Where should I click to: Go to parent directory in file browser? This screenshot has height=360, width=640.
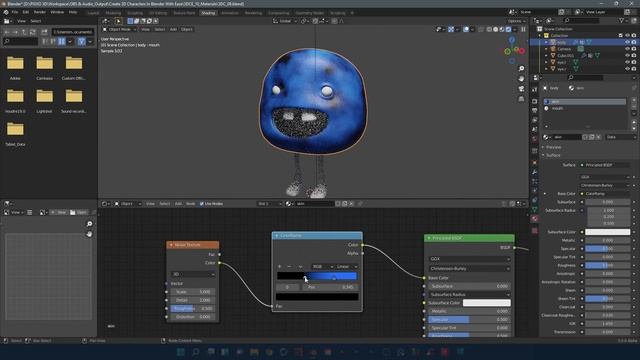24,32
